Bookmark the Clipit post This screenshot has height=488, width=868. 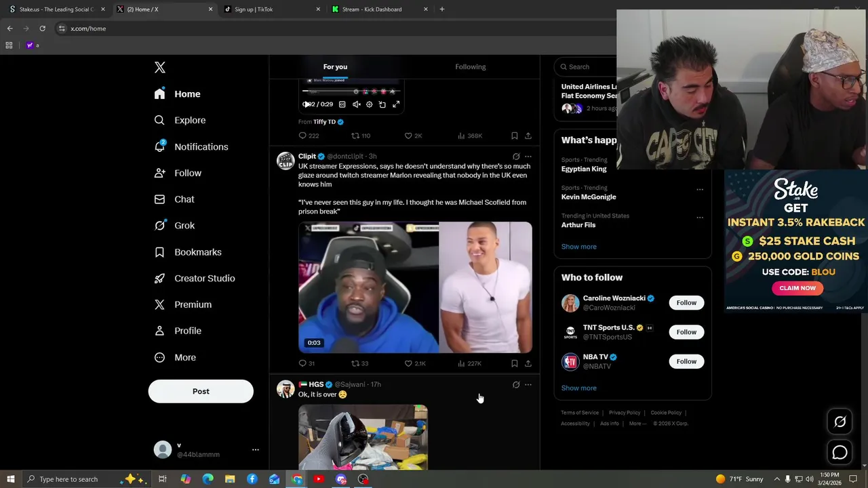pyautogui.click(x=515, y=363)
